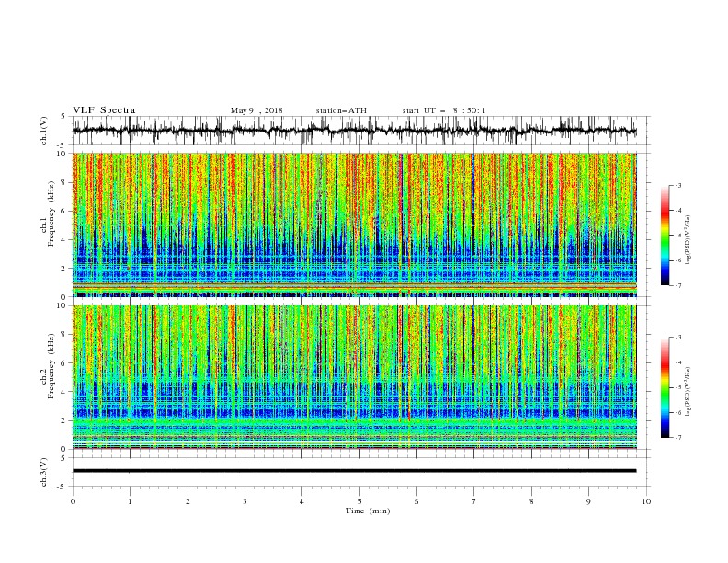Click the 'Time (min)' x-axis label
This screenshot has height=563, width=728.
pos(368,511)
